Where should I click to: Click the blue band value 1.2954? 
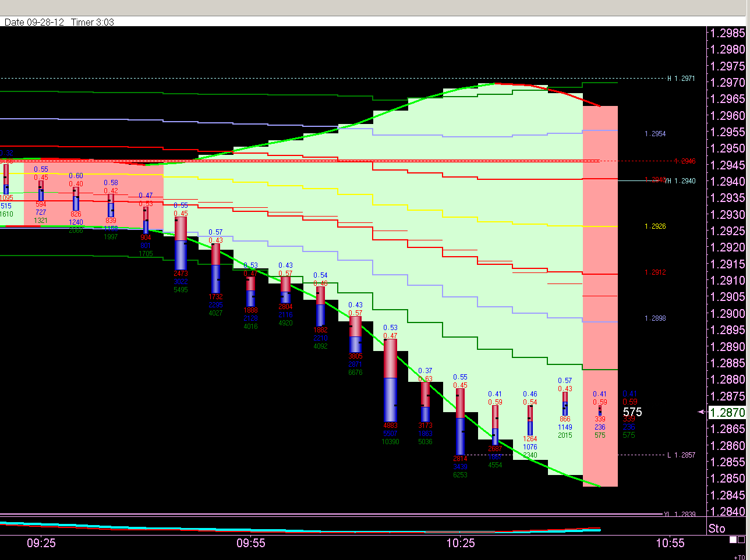pyautogui.click(x=655, y=134)
